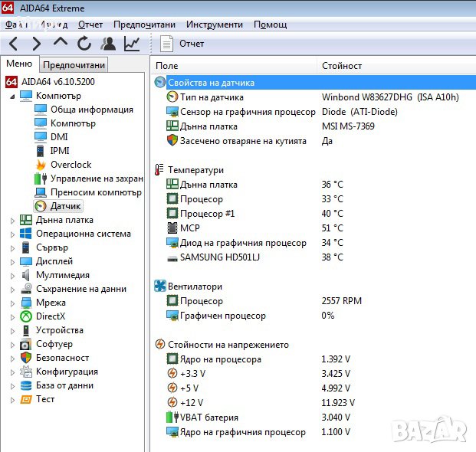Refresh the sensor readings
Screen dimensions: 476x452
tap(84, 44)
